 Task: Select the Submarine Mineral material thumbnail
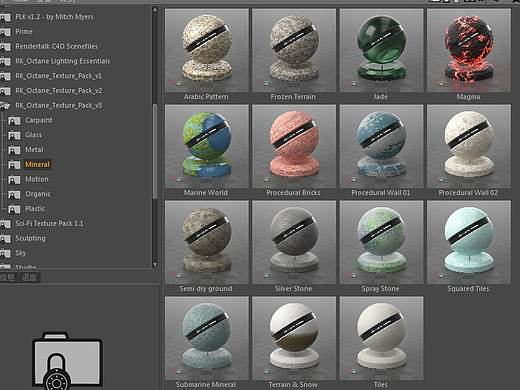click(x=207, y=338)
